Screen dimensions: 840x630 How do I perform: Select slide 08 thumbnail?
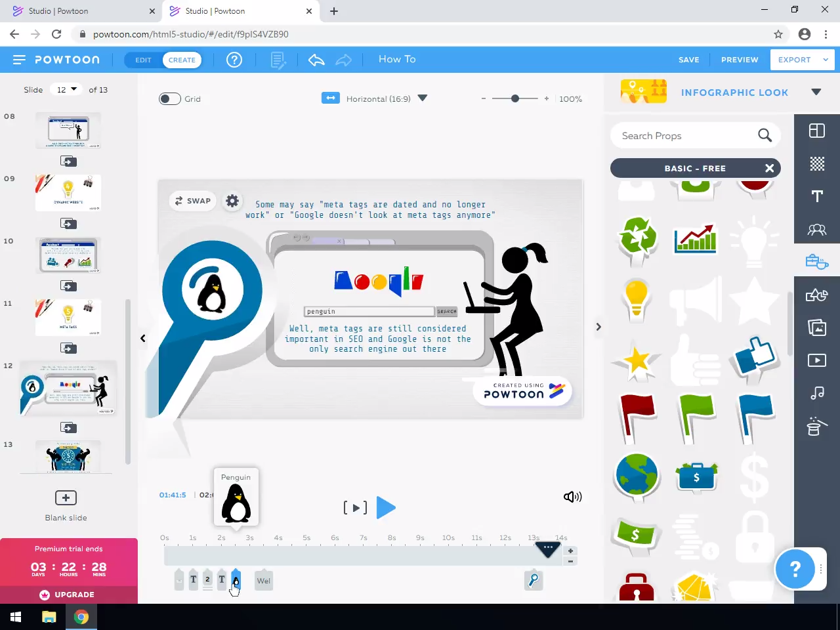68,131
